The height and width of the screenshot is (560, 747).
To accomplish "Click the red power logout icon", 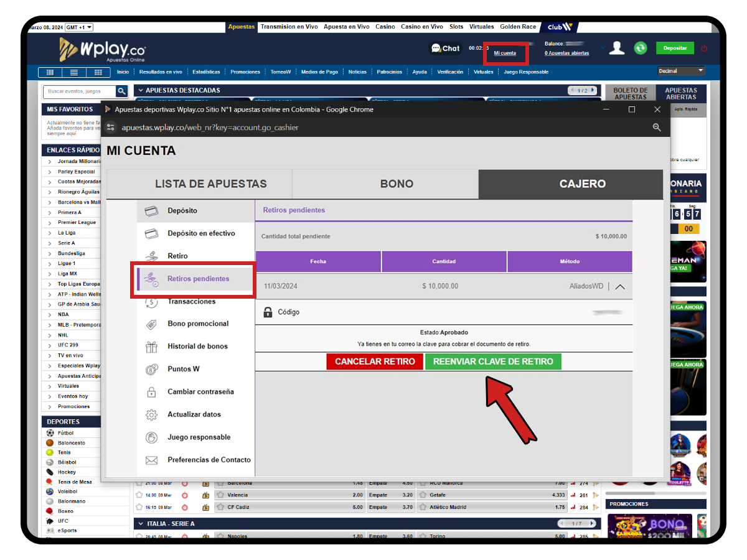I will coord(704,49).
